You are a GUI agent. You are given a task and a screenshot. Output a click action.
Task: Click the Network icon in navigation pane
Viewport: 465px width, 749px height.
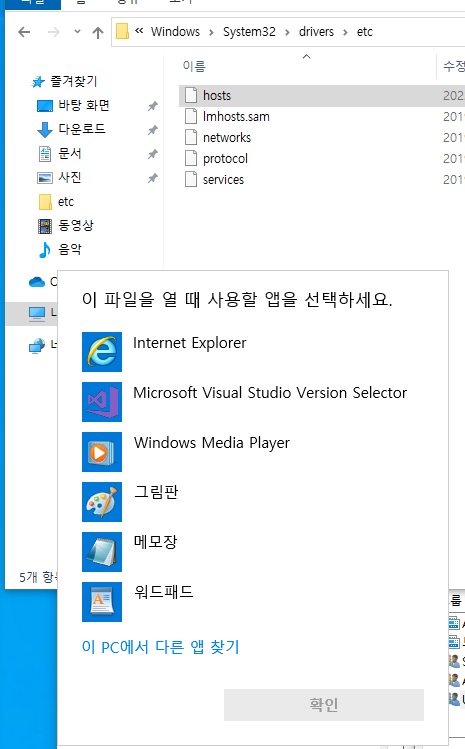pyautogui.click(x=37, y=345)
